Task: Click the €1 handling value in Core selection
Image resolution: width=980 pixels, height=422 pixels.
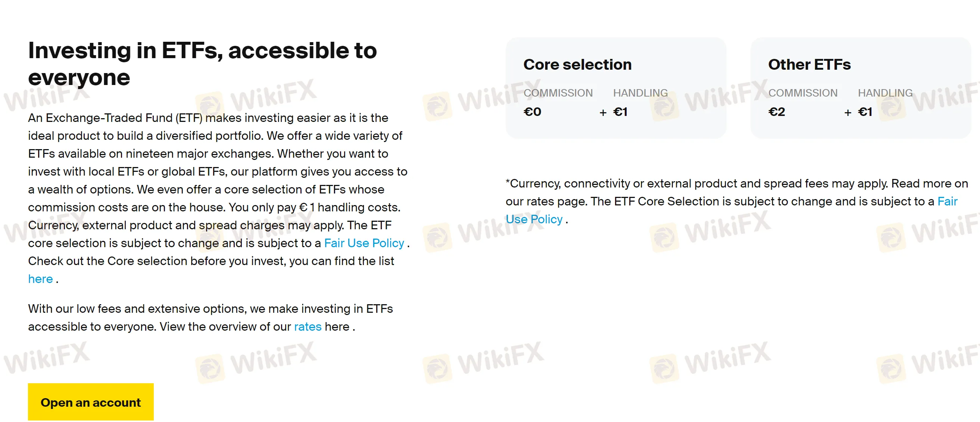Action: [x=620, y=112]
